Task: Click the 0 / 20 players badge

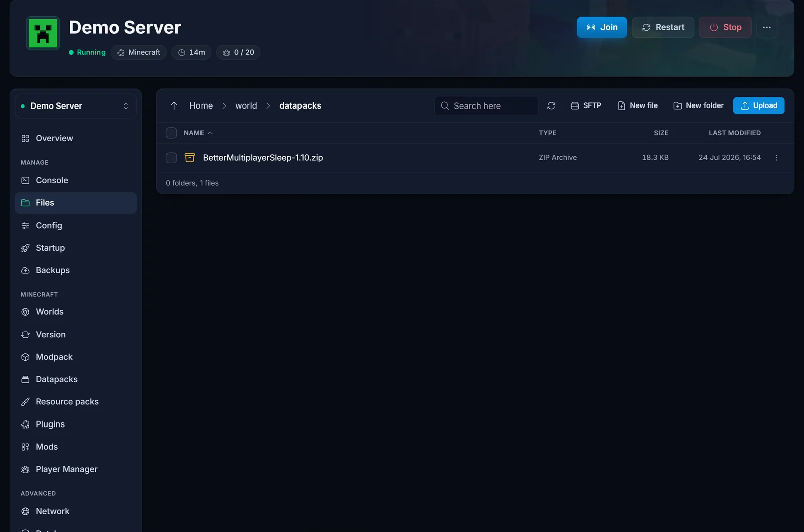Action: [238, 52]
